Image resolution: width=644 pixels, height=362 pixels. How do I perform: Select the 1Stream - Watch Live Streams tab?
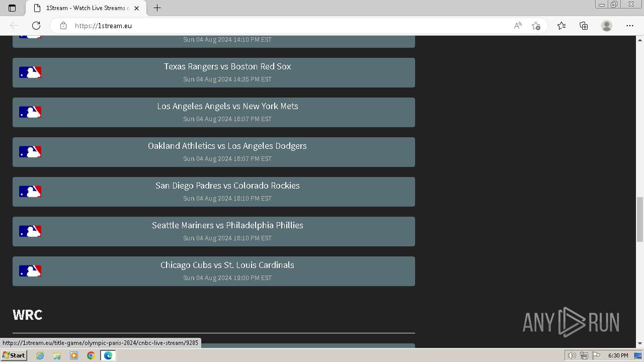pyautogui.click(x=87, y=8)
